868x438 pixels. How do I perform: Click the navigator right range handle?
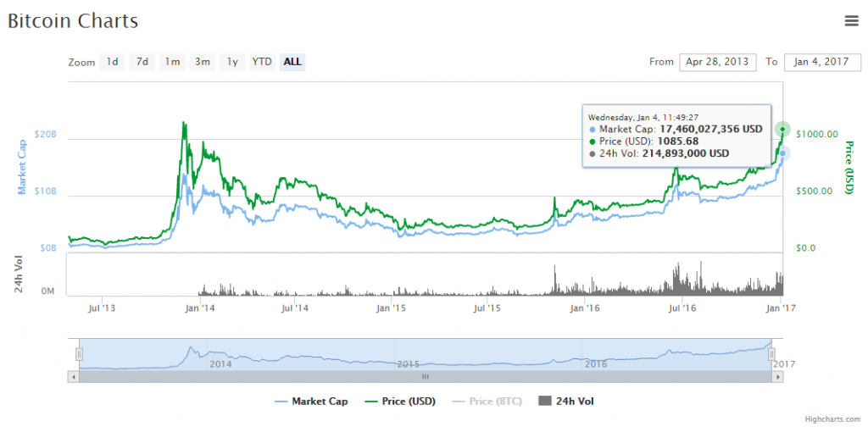pyautogui.click(x=771, y=354)
